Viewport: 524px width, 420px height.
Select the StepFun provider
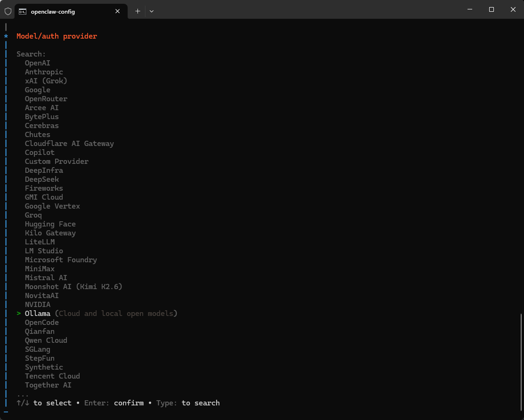(x=40, y=358)
